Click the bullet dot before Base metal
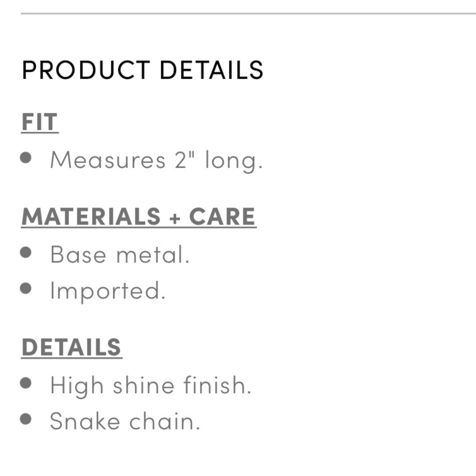 tap(26, 252)
